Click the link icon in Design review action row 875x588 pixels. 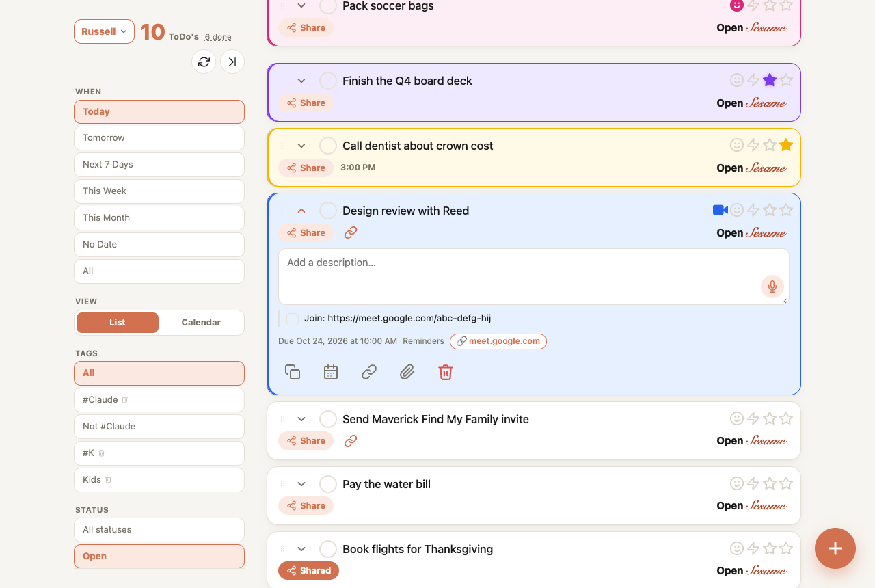tap(369, 372)
